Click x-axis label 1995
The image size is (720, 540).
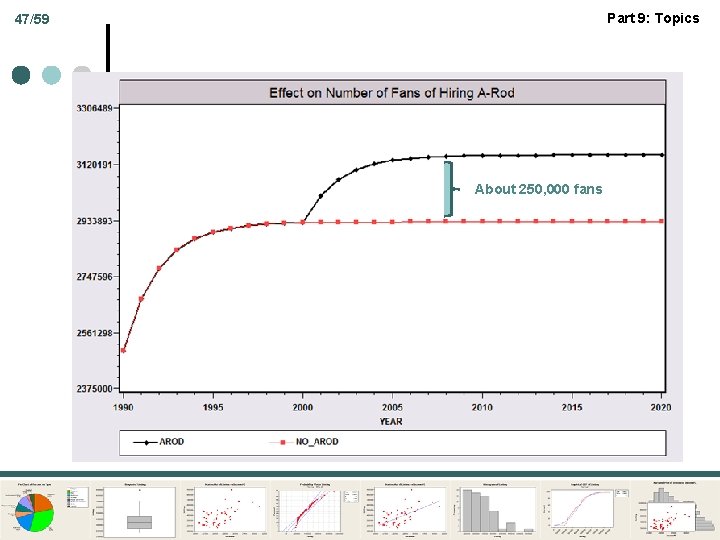coord(213,407)
